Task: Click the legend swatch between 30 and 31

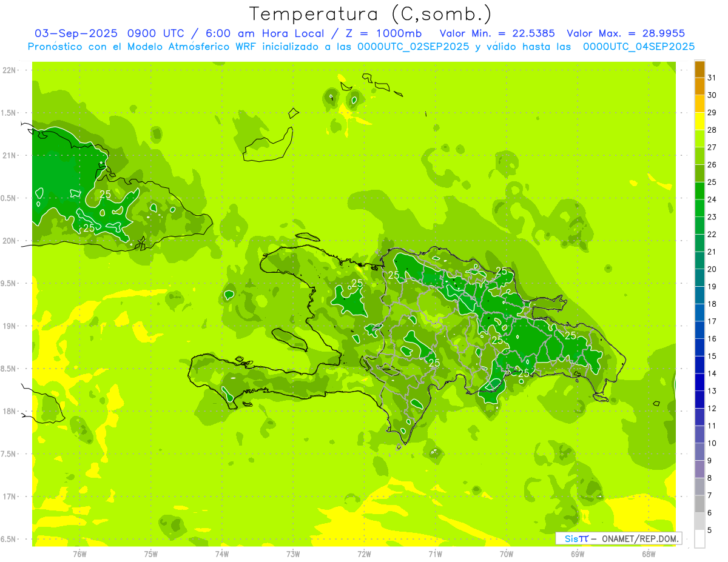Action: click(699, 87)
